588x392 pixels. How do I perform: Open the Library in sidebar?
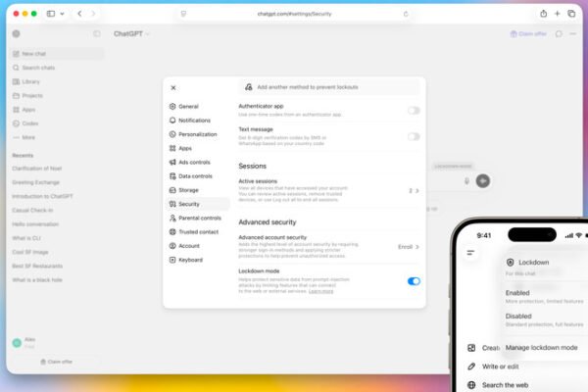point(25,81)
